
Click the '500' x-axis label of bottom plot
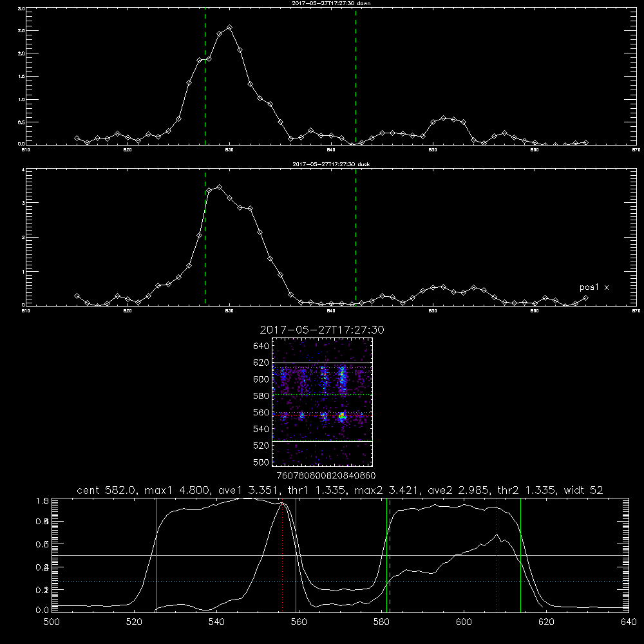[52, 622]
